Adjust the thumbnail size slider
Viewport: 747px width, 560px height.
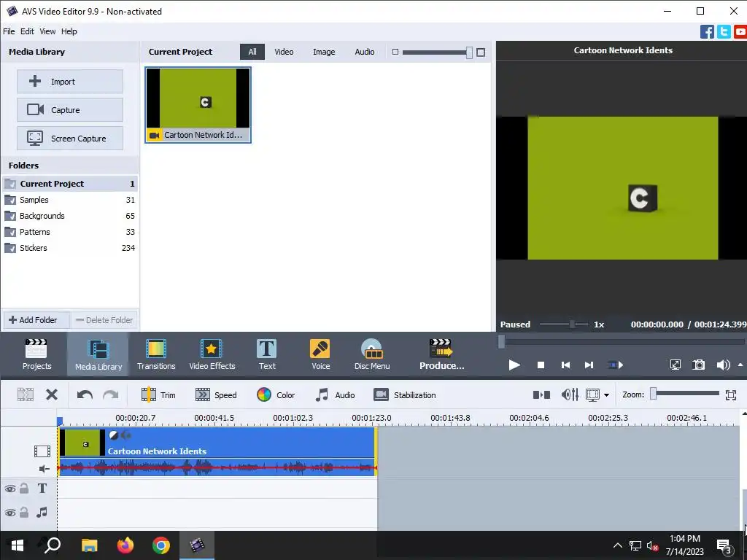(x=469, y=52)
